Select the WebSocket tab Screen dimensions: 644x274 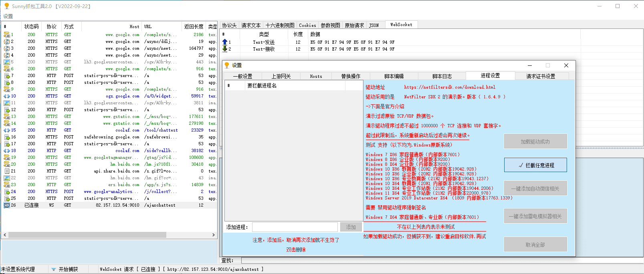401,25
